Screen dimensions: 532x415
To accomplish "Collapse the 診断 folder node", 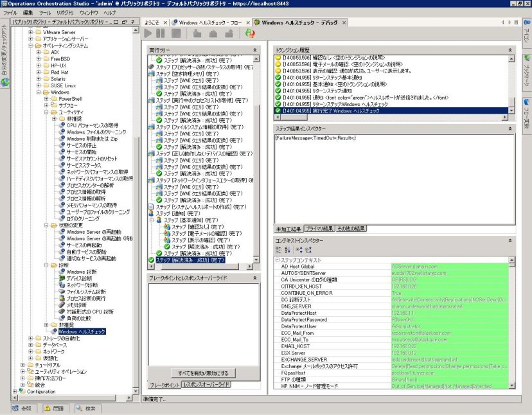I will coord(46,265).
